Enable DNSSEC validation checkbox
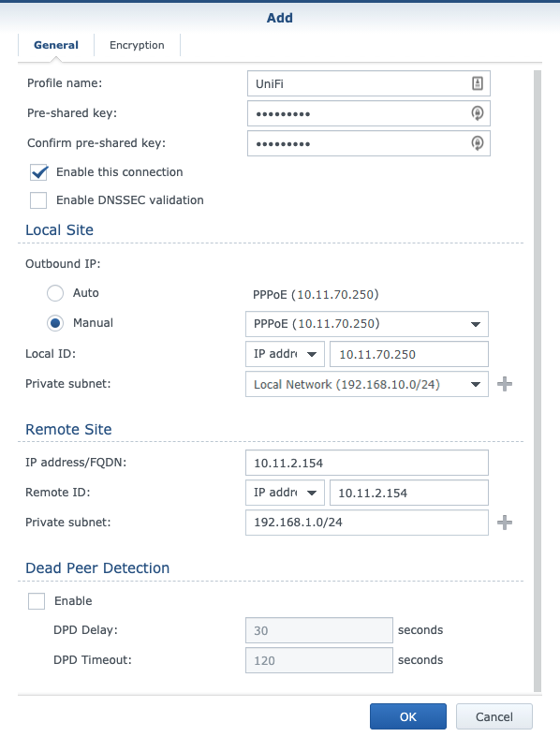This screenshot has width=560, height=737. tap(38, 200)
